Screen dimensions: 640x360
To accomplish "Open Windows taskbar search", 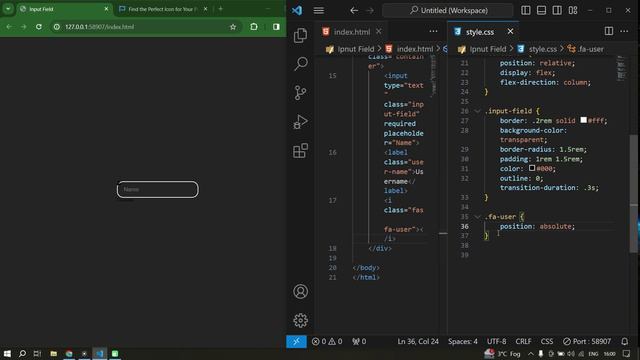I will coord(22,353).
